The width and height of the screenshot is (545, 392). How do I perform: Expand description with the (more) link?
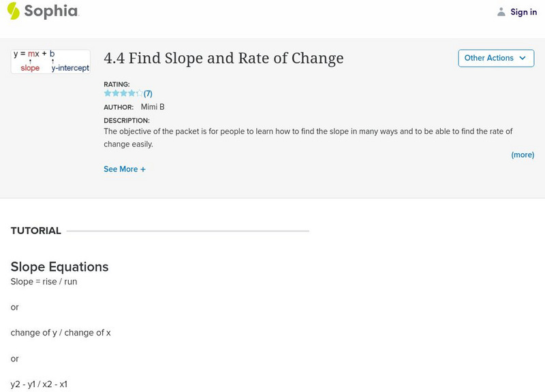click(x=523, y=155)
